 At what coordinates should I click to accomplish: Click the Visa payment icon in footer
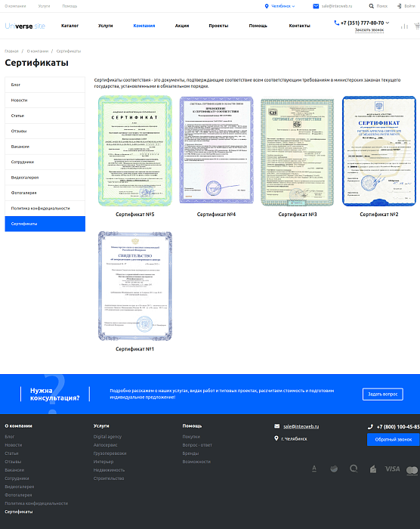392,469
